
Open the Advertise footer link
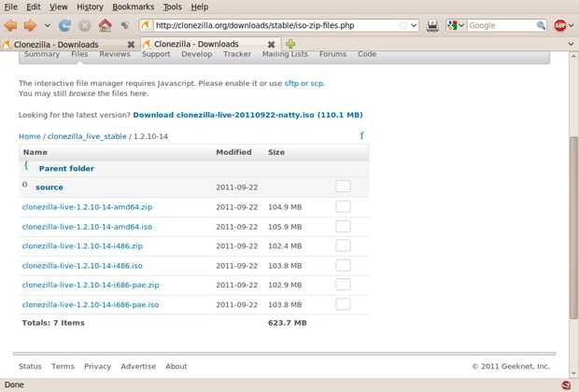[x=138, y=367]
